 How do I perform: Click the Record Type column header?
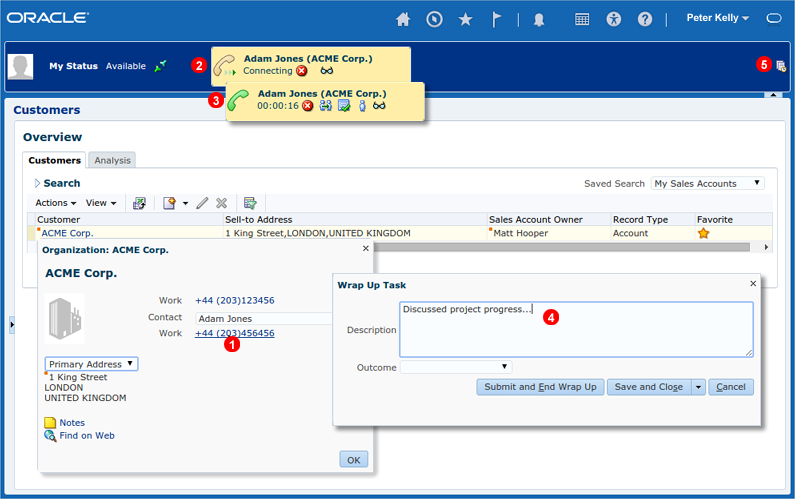653,219
